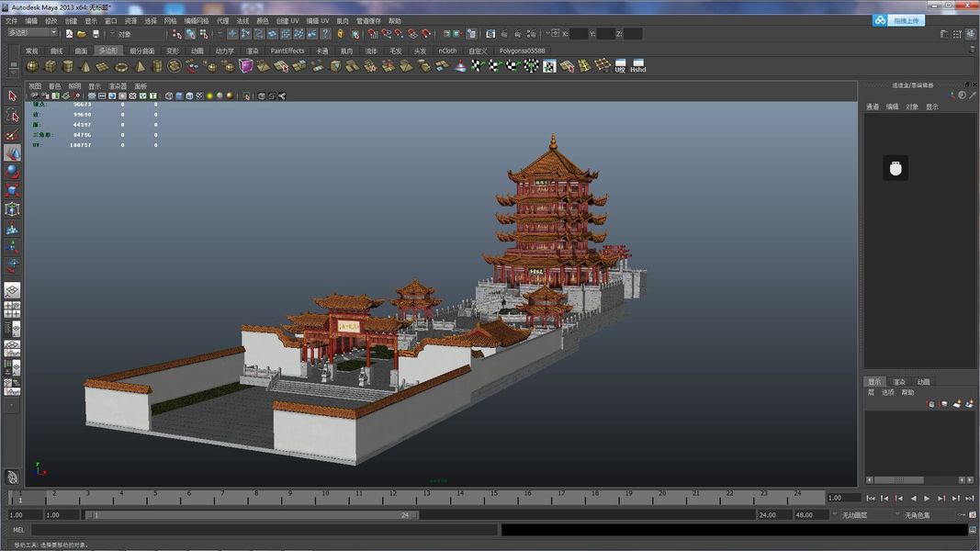Screen dimensions: 980x551
Task: Toggle textured checker display in viewport toolbar
Action: point(199,96)
